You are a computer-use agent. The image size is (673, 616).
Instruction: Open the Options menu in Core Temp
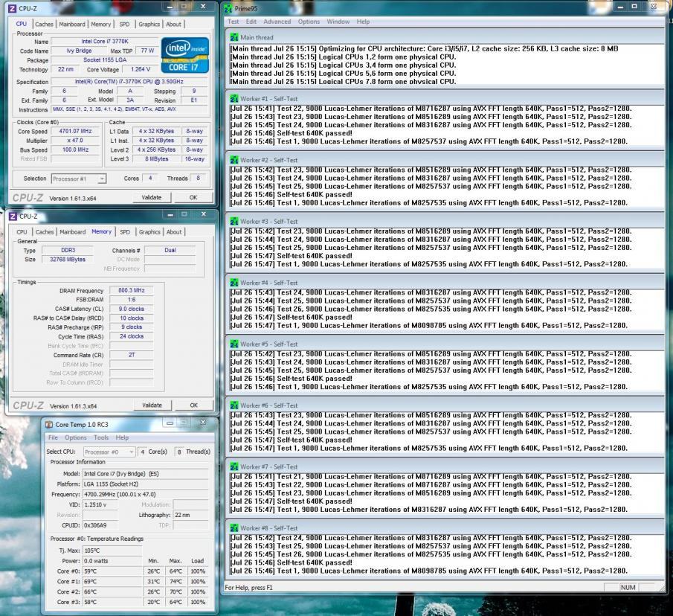[x=76, y=437]
